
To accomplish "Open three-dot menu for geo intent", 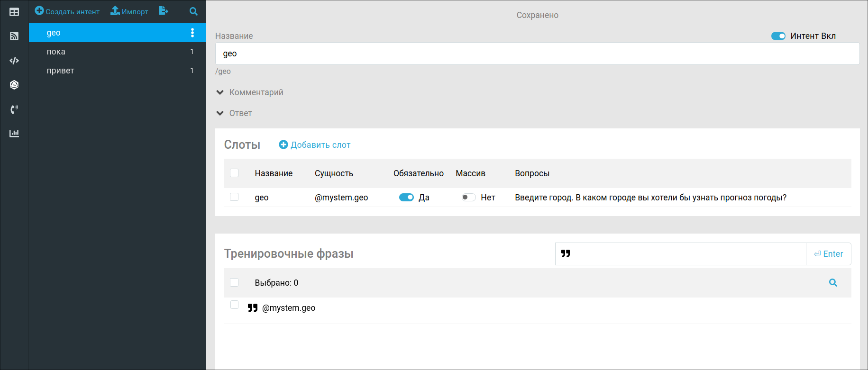I will 192,33.
